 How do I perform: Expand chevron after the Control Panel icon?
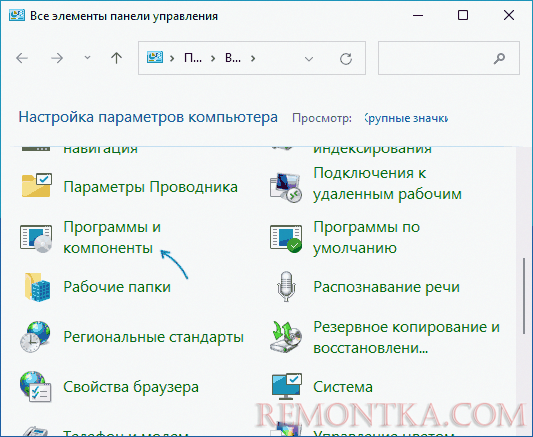172,58
